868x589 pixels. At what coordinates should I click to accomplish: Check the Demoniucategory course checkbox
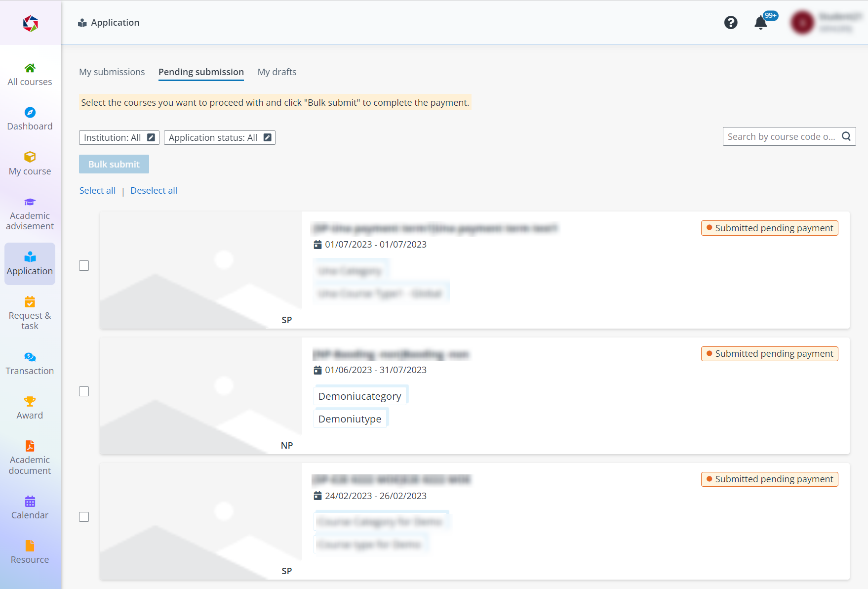[x=84, y=391]
